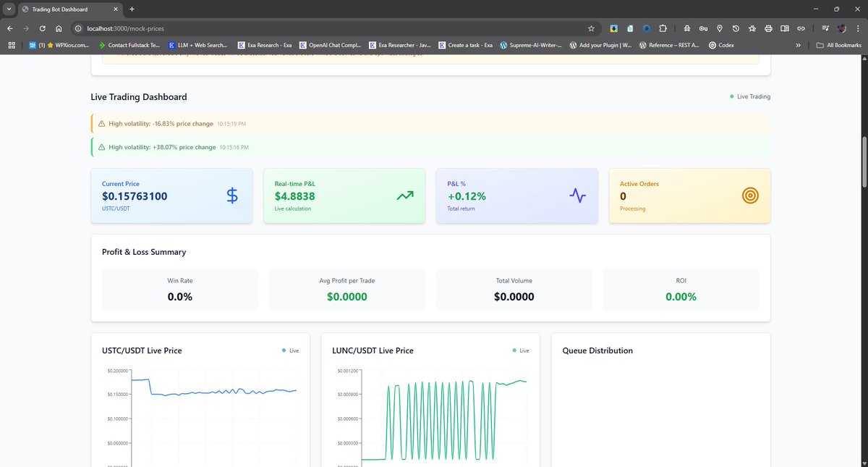Open the WPXios.com bookmark
868x467 pixels.
point(60,45)
